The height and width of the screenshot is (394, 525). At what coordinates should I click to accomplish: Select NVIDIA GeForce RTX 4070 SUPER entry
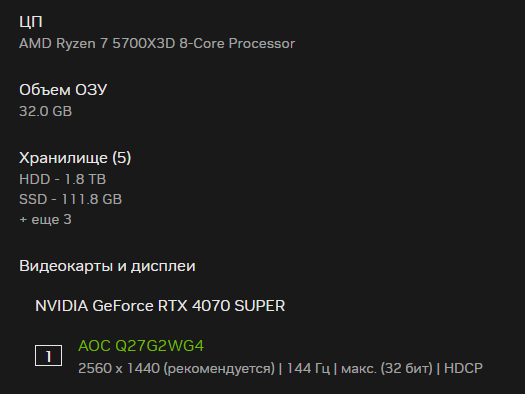pos(160,306)
